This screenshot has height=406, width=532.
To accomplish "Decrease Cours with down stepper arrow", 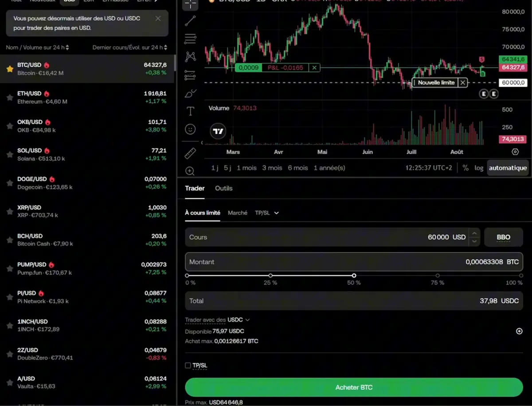I will click(474, 241).
